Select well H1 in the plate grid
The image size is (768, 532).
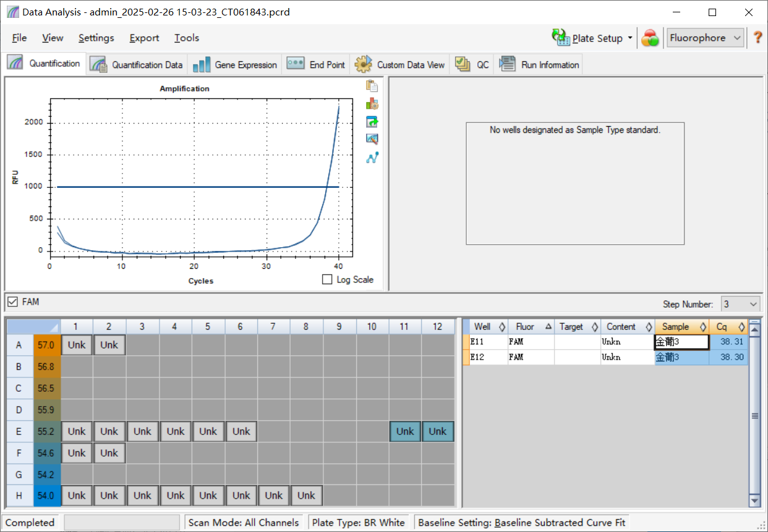[x=77, y=496]
